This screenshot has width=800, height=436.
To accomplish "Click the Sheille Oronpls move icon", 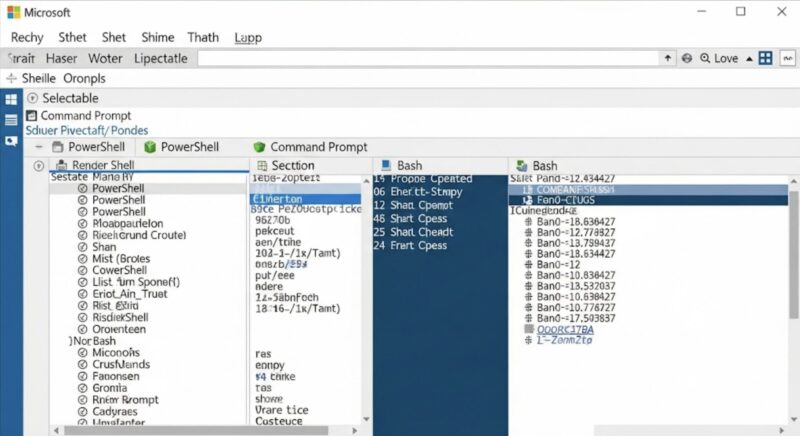I will point(11,79).
